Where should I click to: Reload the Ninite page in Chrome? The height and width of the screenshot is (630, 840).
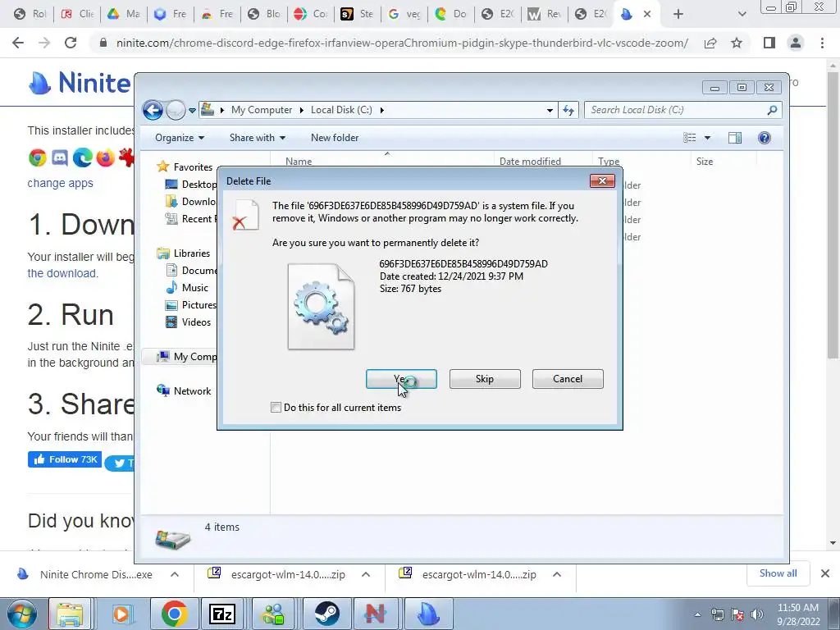71,43
